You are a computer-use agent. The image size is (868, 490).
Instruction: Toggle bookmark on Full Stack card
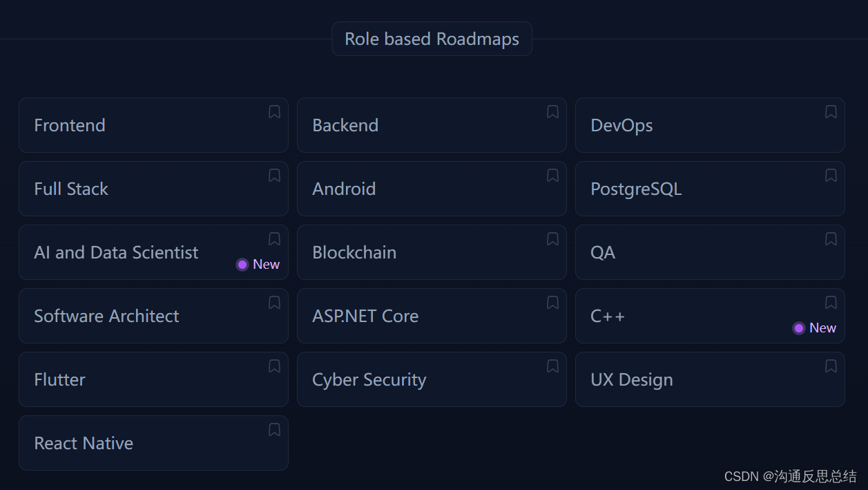(274, 176)
